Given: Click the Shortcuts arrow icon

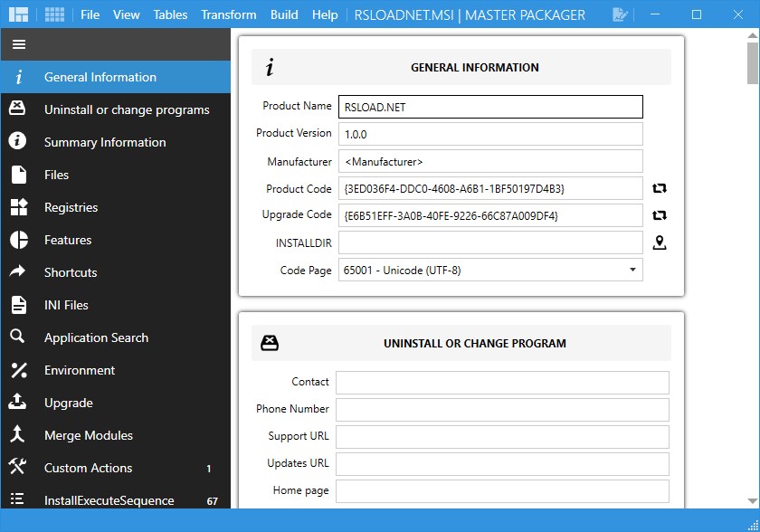Looking at the screenshot, I should (x=17, y=271).
